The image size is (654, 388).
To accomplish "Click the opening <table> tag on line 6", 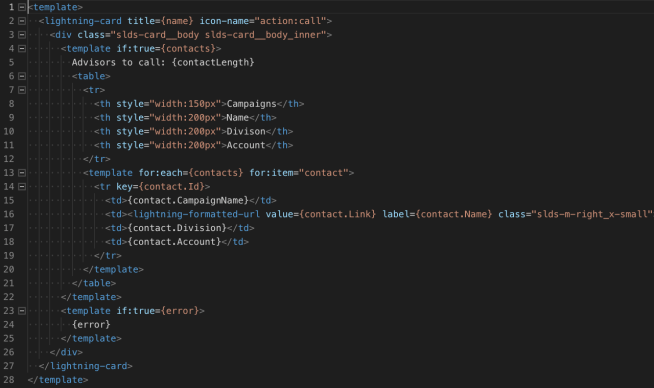I will 91,76.
